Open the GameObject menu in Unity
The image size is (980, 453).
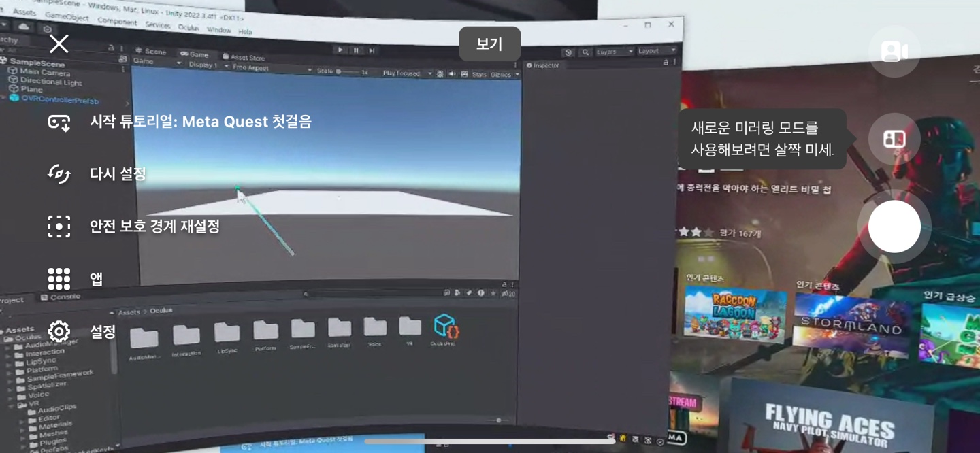(67, 16)
